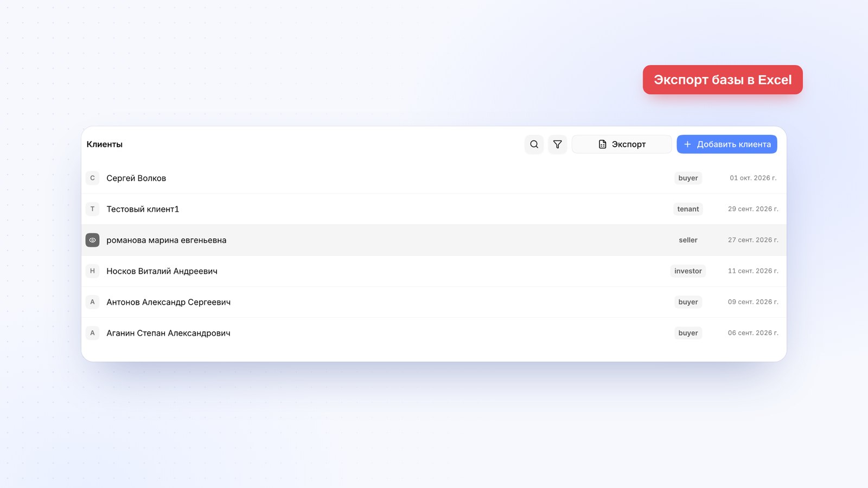Click date 29 сент. 2026 г.

click(753, 209)
